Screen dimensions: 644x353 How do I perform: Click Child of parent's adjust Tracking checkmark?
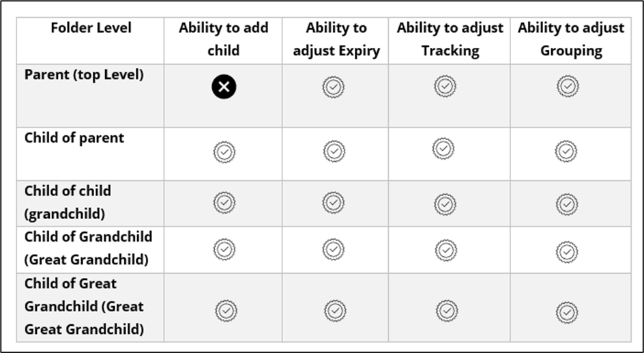[x=443, y=147]
